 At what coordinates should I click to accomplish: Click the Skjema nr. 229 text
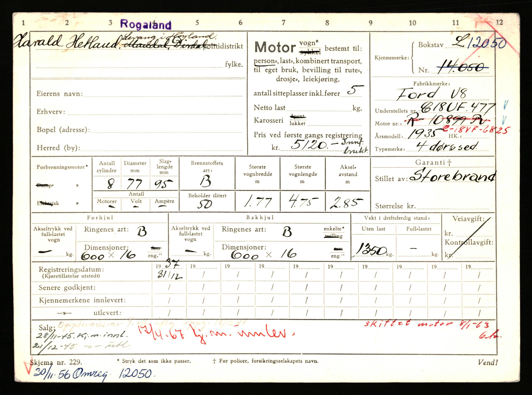click(x=56, y=362)
